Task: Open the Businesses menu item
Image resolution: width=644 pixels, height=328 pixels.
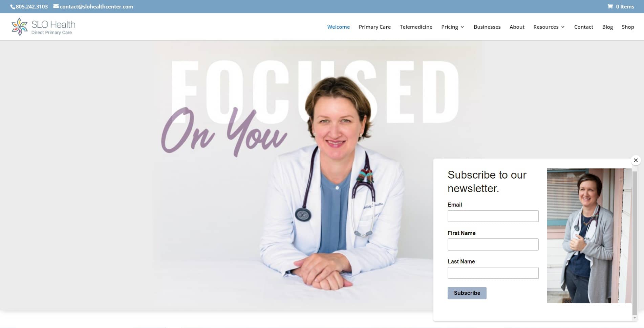Action: coord(487,27)
